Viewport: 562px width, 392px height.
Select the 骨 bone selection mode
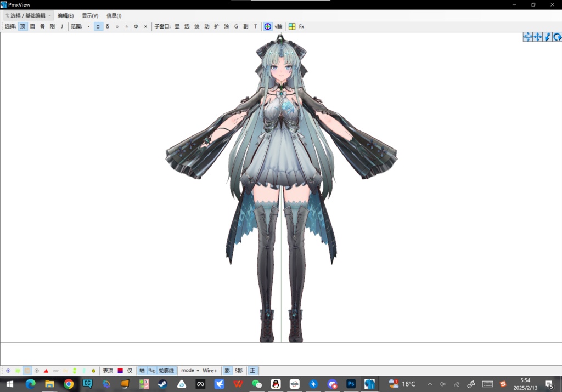[43, 26]
